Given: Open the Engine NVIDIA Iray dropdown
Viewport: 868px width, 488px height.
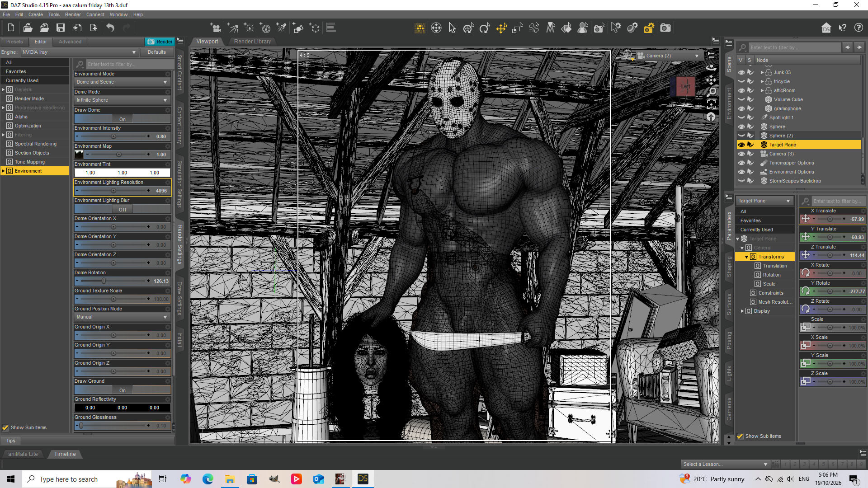Looking at the screenshot, I should coord(79,52).
